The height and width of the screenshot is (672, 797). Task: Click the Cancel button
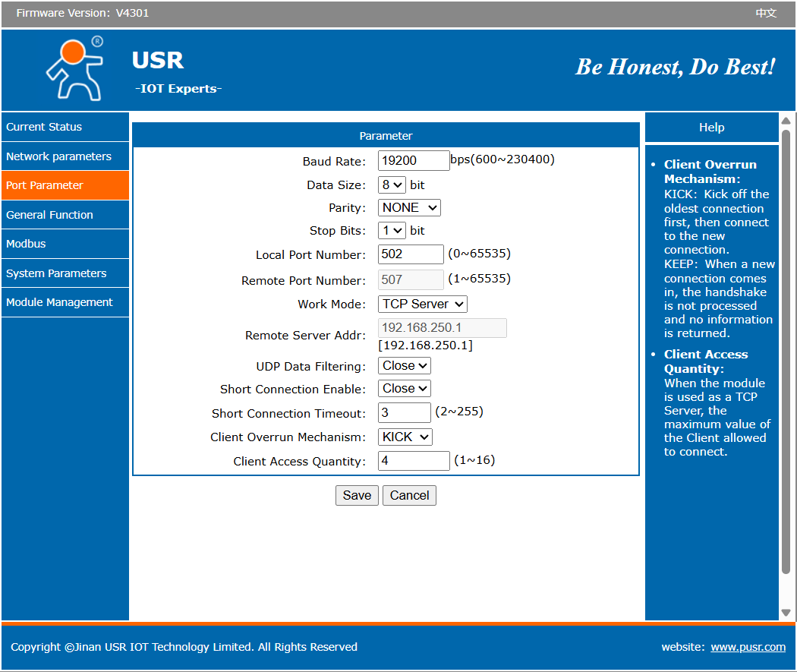coord(409,495)
